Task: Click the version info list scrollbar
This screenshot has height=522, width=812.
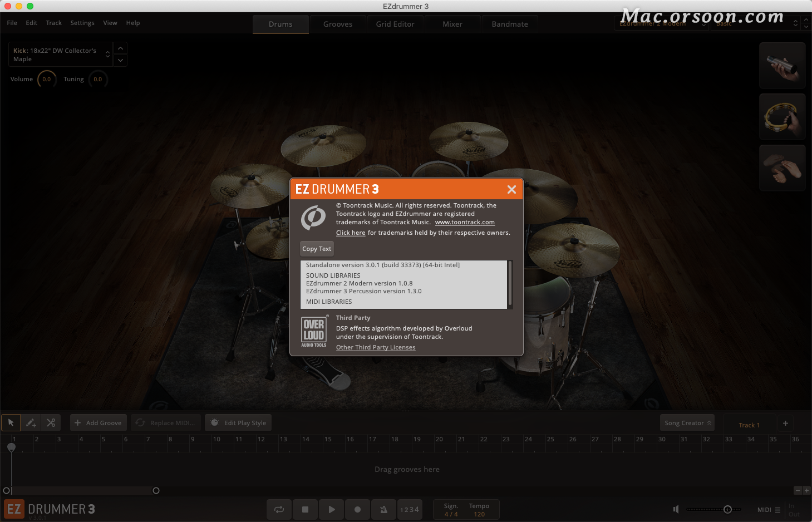Action: pos(510,284)
